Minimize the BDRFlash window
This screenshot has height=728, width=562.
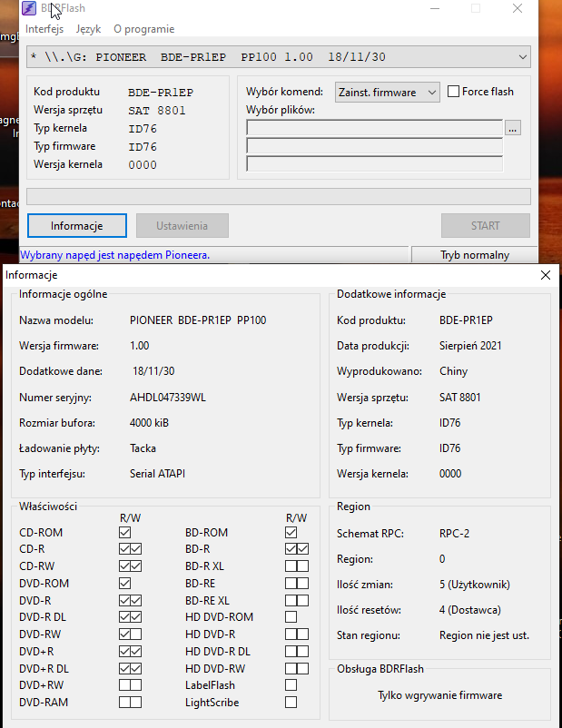435,8
